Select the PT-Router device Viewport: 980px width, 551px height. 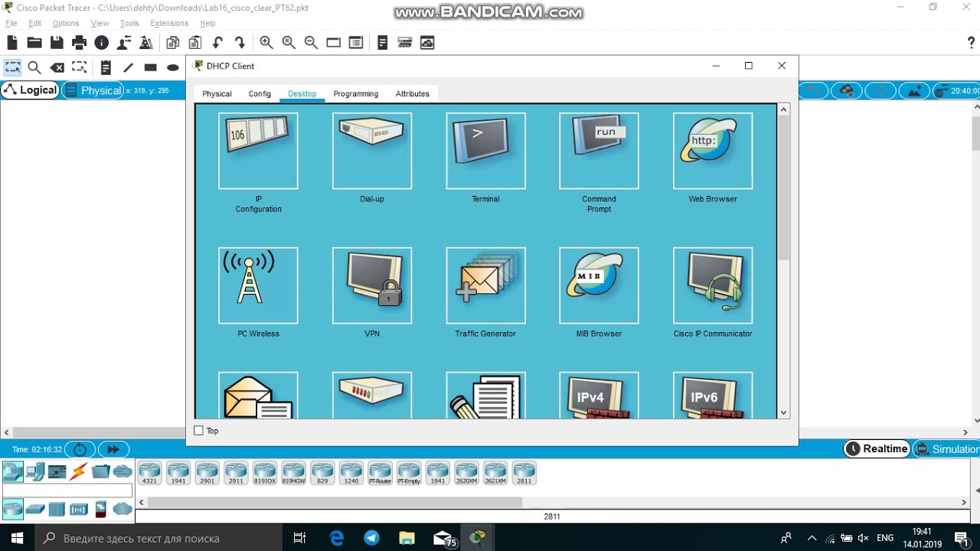pos(380,473)
